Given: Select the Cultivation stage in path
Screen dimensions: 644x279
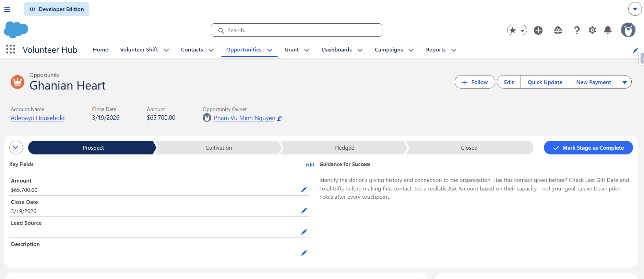Looking at the screenshot, I should pos(219,148).
